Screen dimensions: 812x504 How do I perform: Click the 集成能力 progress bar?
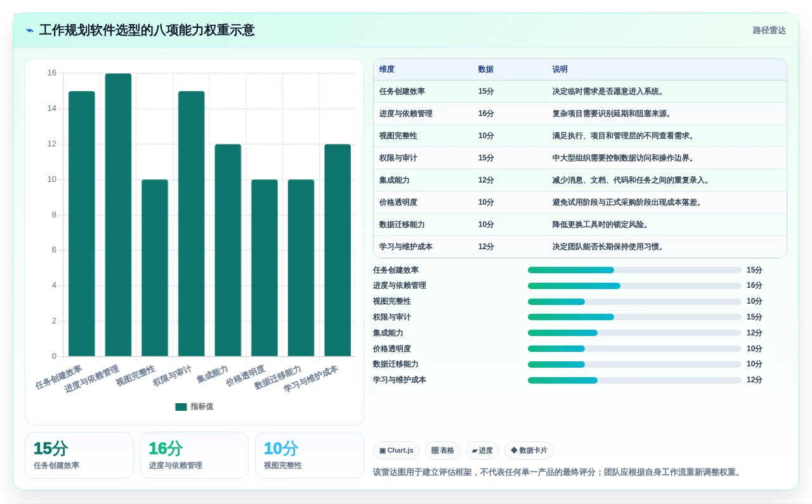[x=634, y=333]
